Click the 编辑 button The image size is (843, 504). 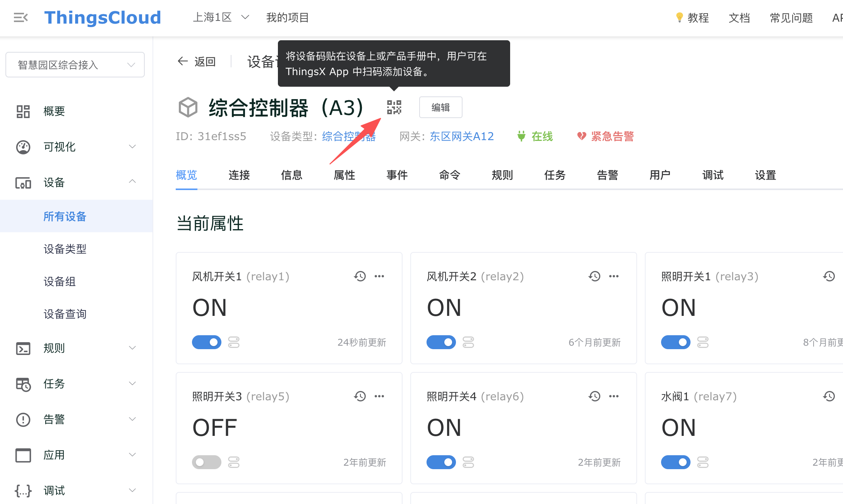tap(440, 107)
